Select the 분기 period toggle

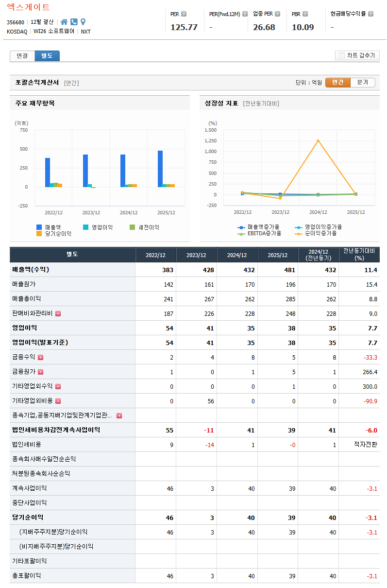click(363, 83)
